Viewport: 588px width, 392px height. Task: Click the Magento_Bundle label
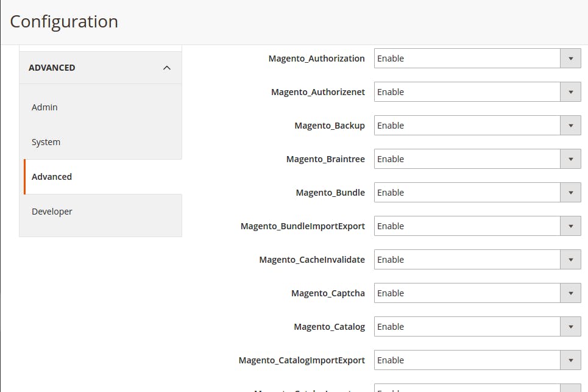point(330,193)
